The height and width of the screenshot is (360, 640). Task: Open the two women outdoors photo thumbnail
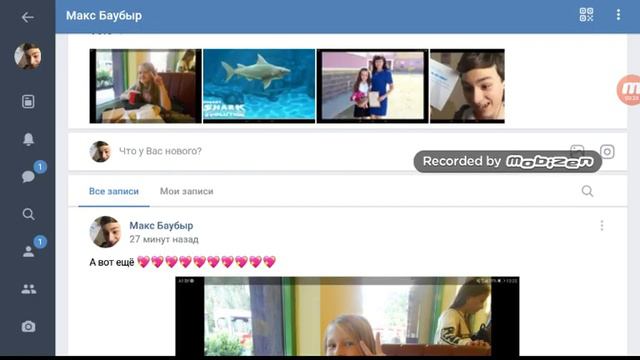point(373,86)
